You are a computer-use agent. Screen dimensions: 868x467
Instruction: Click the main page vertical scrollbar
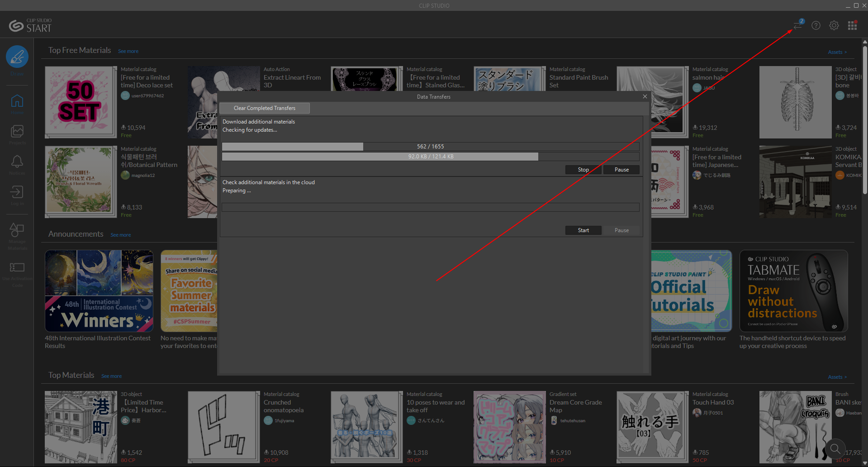[865, 120]
